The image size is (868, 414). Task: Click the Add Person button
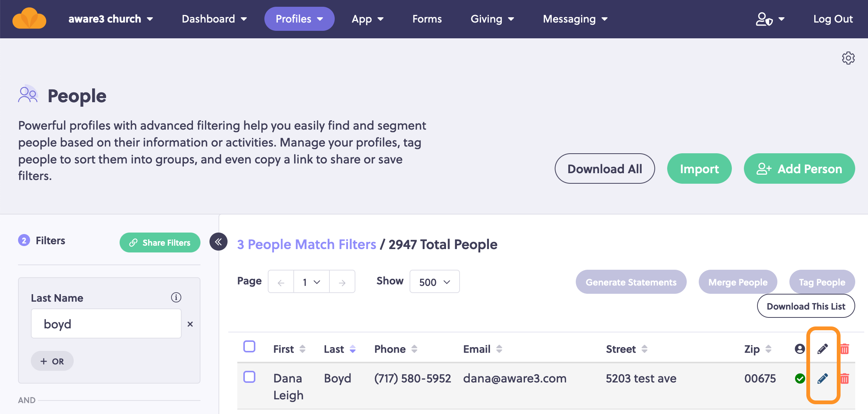coord(799,169)
